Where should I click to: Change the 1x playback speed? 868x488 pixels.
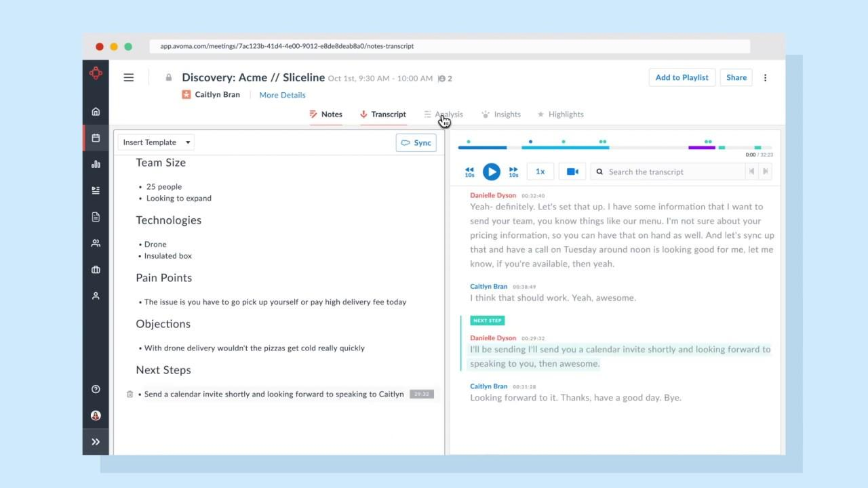(540, 171)
